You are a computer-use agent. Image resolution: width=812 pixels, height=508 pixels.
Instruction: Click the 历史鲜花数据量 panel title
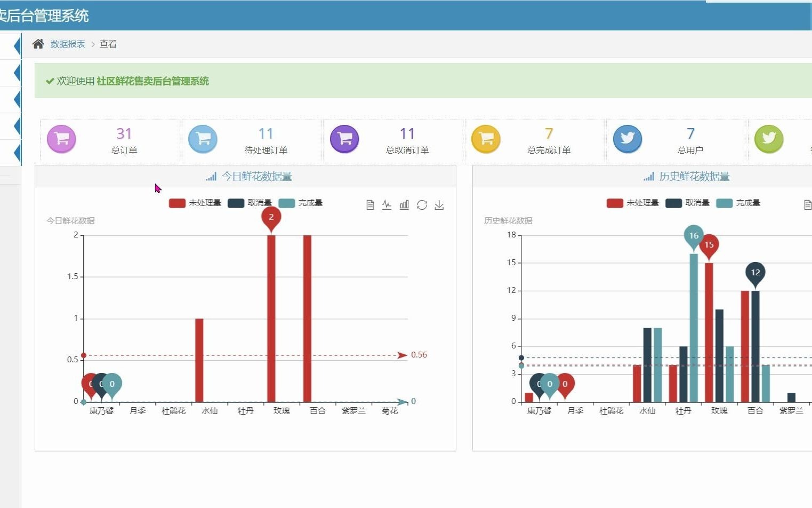click(695, 177)
